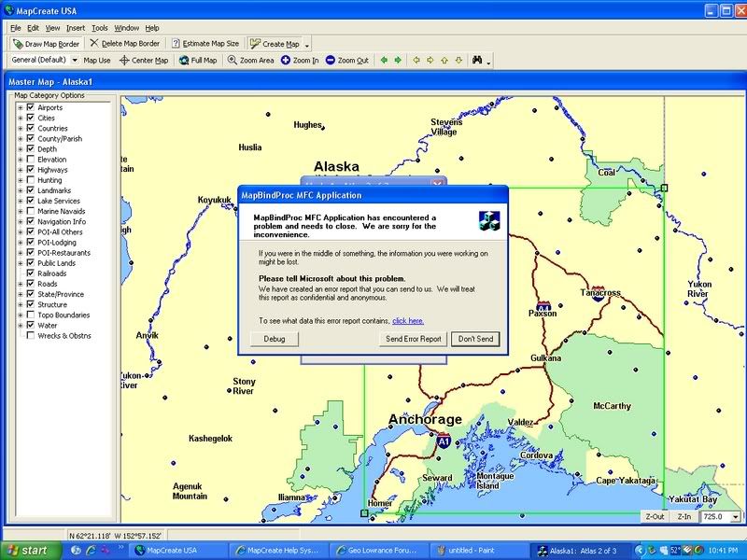Image resolution: width=747 pixels, height=560 pixels.
Task: Open Estimate Map Size
Action: tap(204, 44)
